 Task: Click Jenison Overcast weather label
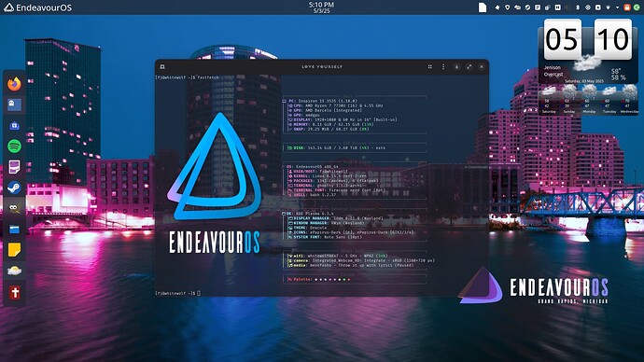553,71
